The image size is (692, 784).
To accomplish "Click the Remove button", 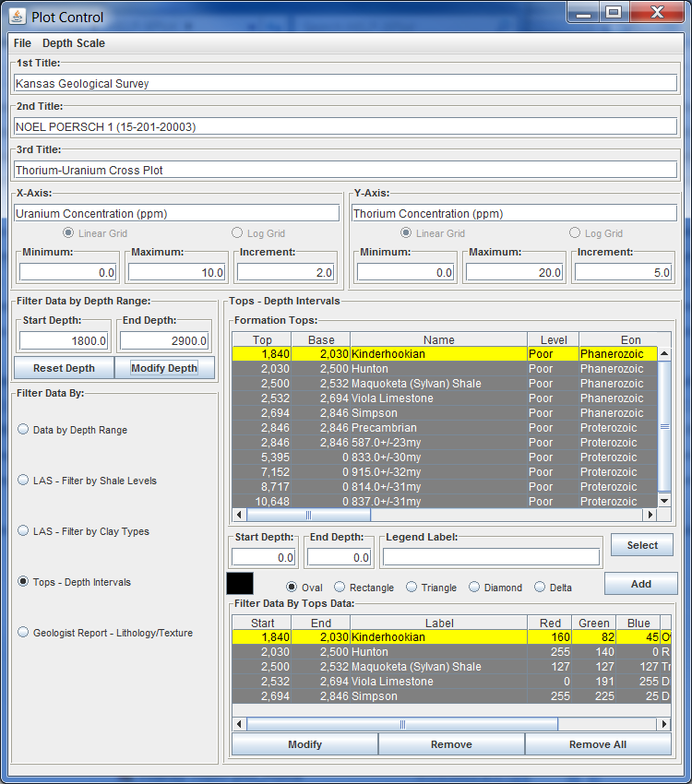I will pyautogui.click(x=451, y=744).
